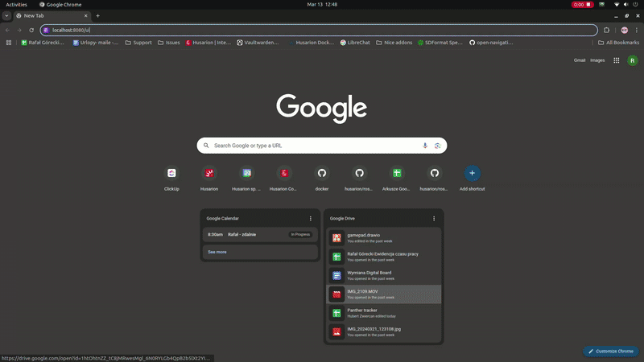Open the system status menu power icon
This screenshot has height=362, width=644.
coord(635,5)
